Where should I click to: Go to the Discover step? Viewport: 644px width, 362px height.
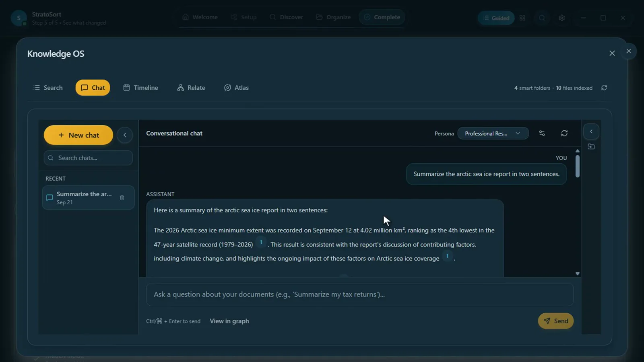click(286, 17)
